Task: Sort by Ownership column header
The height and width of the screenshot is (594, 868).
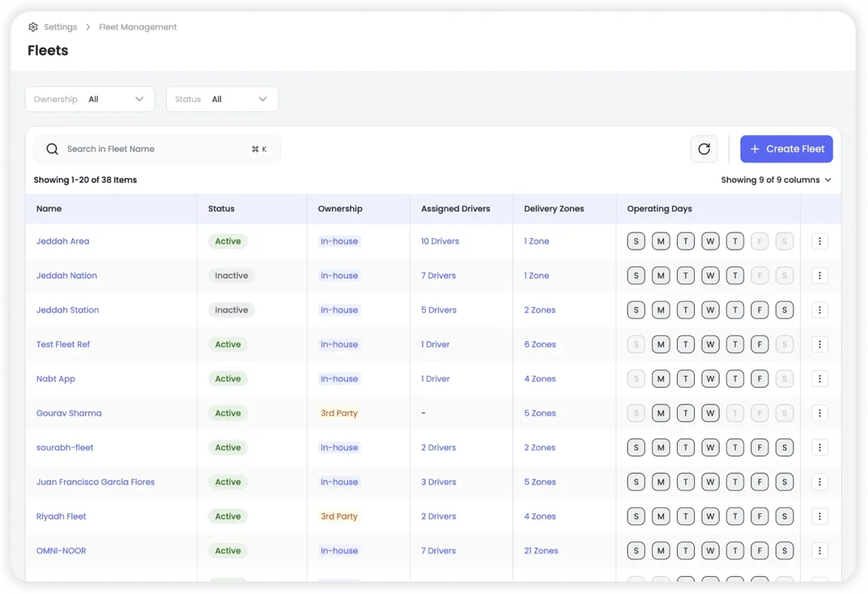Action: (340, 208)
